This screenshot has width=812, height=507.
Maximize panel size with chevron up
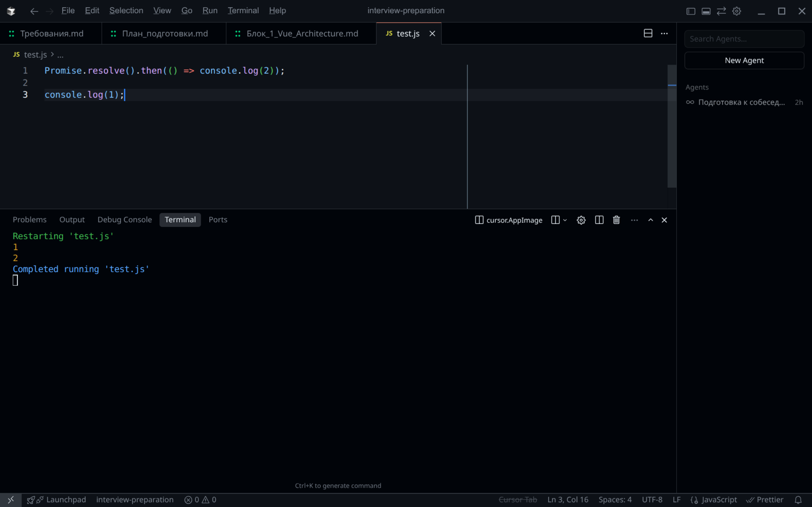point(650,220)
